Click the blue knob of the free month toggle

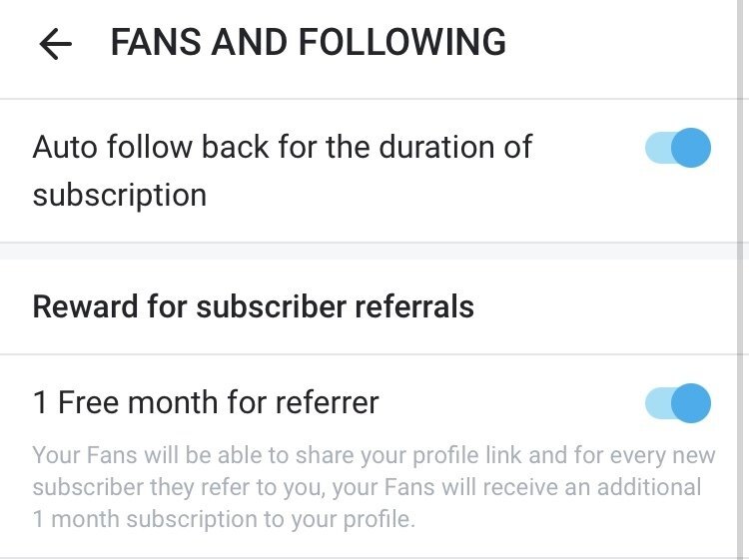691,403
